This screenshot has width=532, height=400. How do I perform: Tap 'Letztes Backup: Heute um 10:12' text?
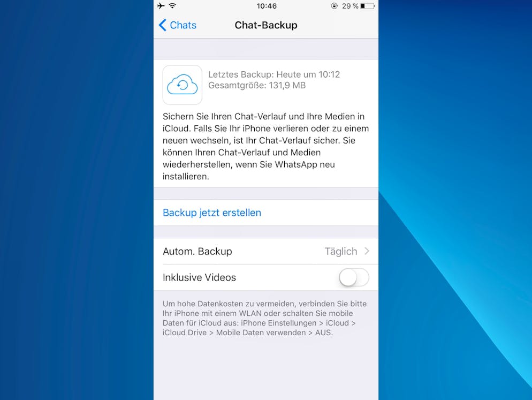coord(274,74)
